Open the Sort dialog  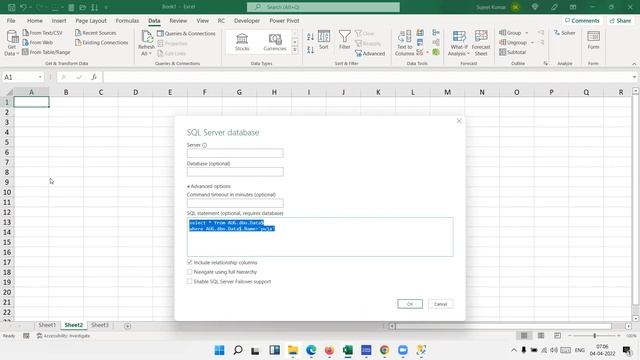[x=324, y=40]
